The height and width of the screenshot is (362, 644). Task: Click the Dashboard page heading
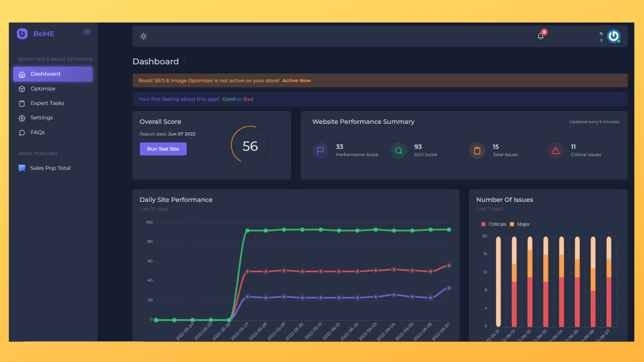155,61
